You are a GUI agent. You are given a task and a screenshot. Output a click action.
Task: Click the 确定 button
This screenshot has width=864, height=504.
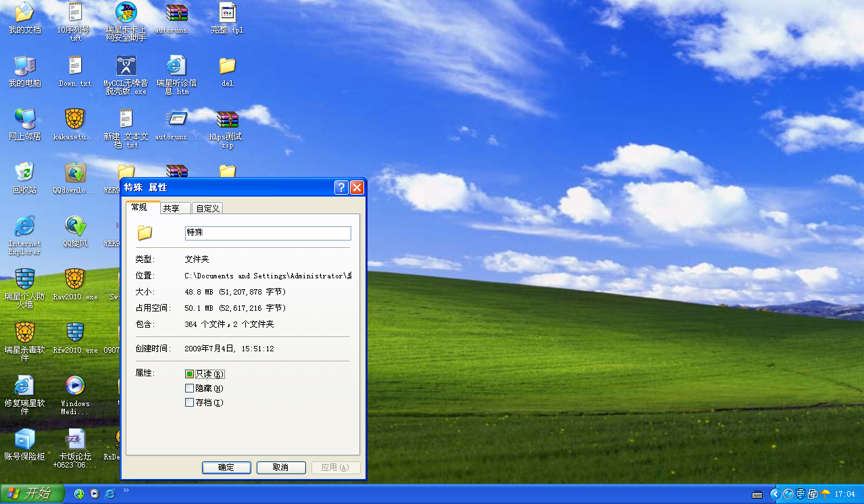coord(226,468)
